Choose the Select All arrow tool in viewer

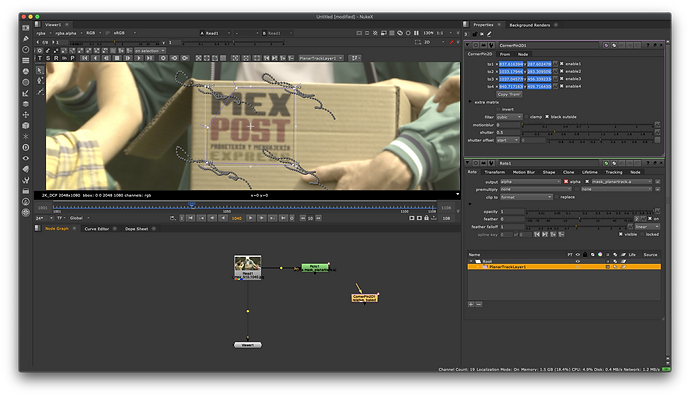coord(40,70)
